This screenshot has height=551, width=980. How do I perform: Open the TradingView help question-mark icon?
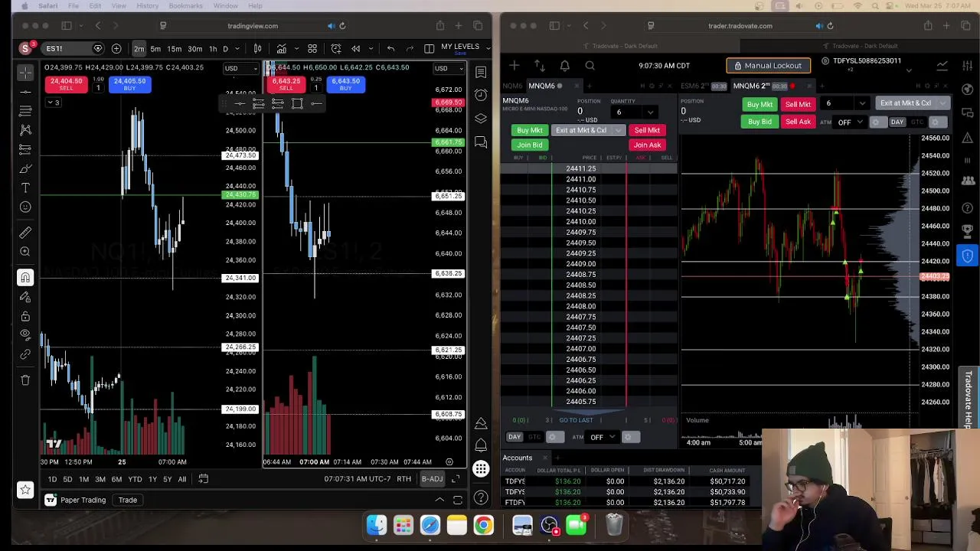481,498
